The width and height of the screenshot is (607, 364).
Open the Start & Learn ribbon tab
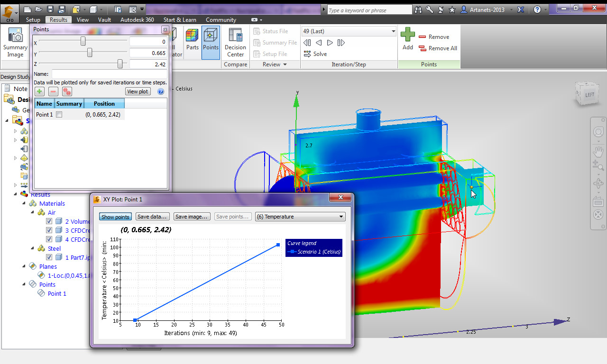click(180, 20)
